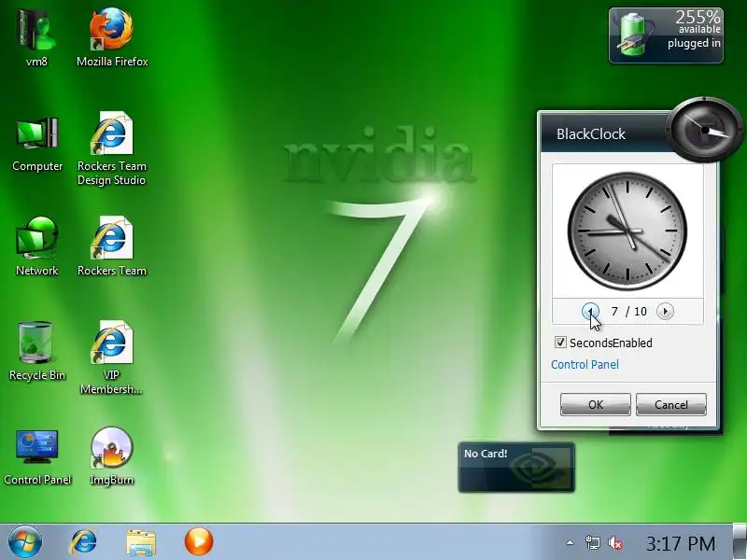
Task: Click the 3:17 PM taskbar clock
Action: pyautogui.click(x=681, y=543)
